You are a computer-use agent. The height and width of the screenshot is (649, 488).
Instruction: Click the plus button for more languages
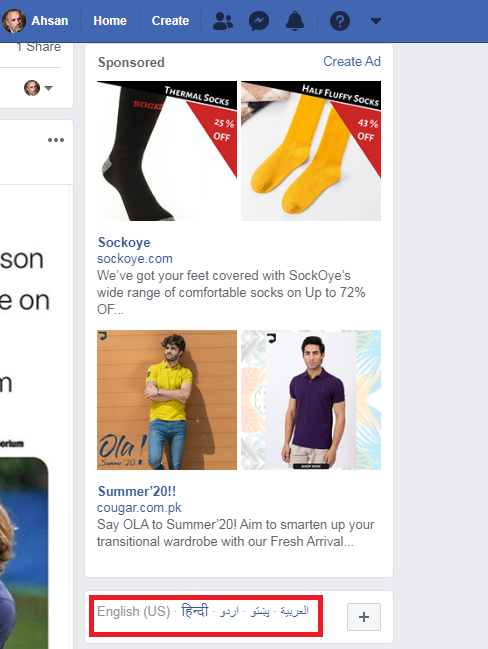pyautogui.click(x=363, y=617)
